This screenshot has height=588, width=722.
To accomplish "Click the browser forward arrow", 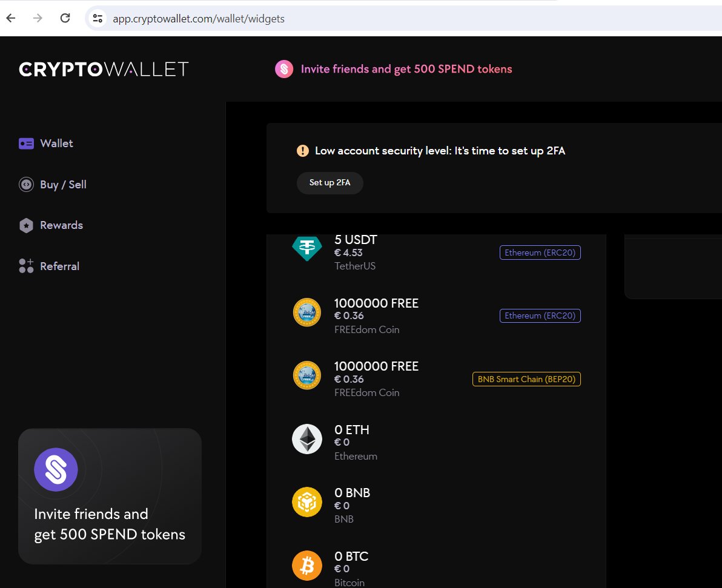I will (x=38, y=18).
